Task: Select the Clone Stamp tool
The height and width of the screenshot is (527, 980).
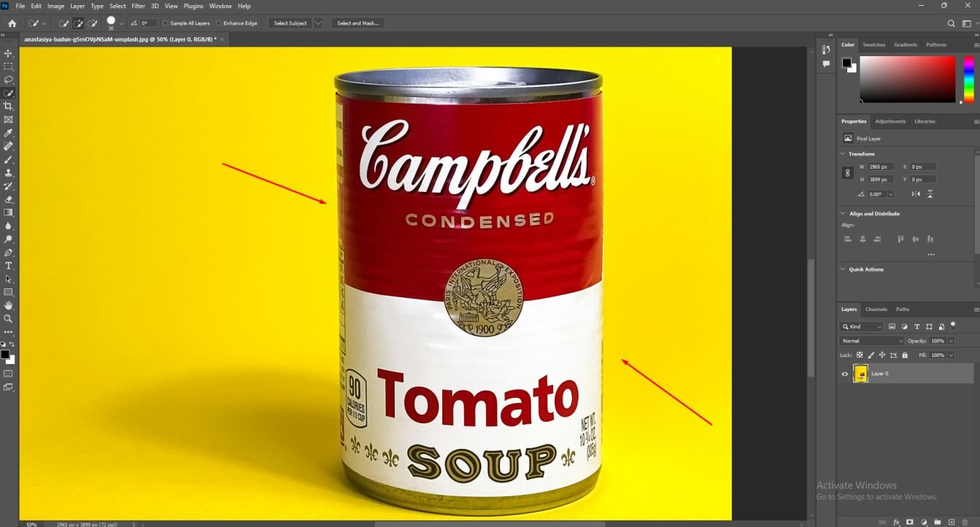Action: click(9, 172)
